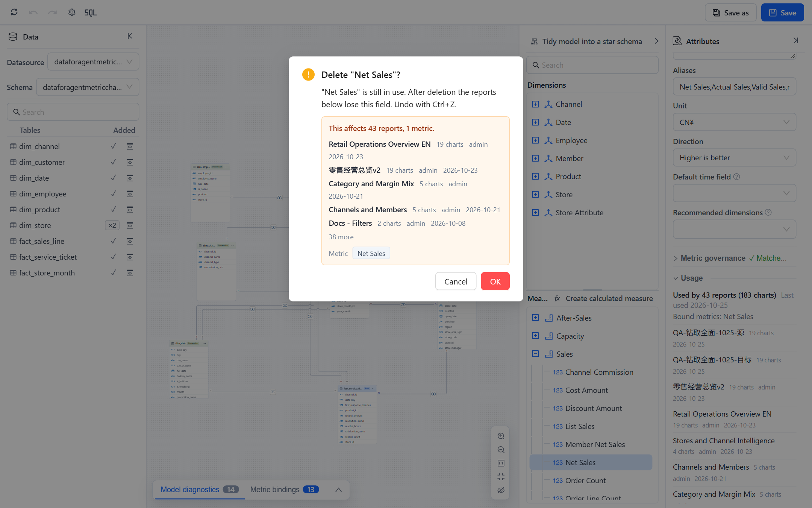Viewport: 812px width, 508px height.
Task: Click the zoom out canvas icon
Action: click(501, 450)
